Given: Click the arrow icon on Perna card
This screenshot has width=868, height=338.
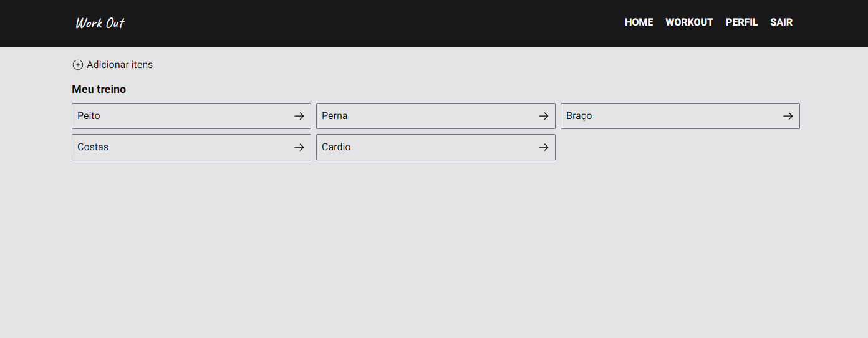Looking at the screenshot, I should 544,116.
